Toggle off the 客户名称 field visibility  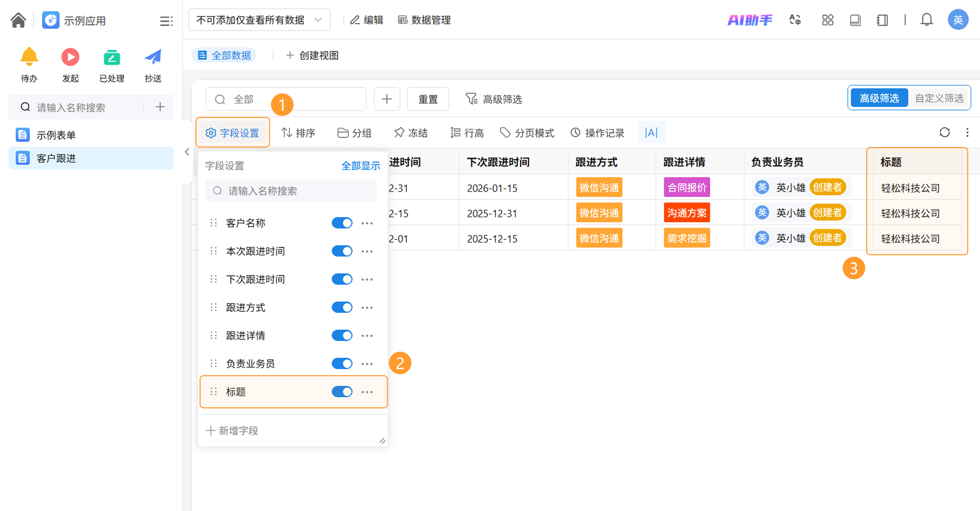pos(342,223)
